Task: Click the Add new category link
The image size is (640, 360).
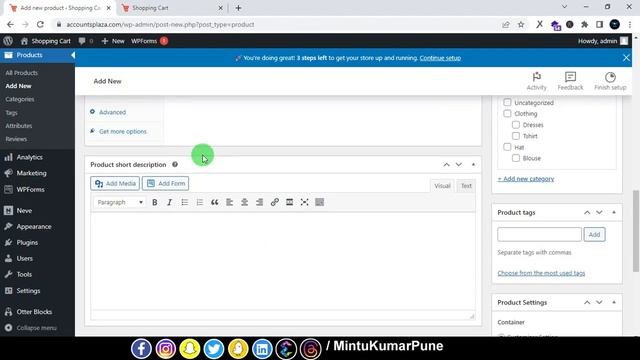Action: click(526, 179)
